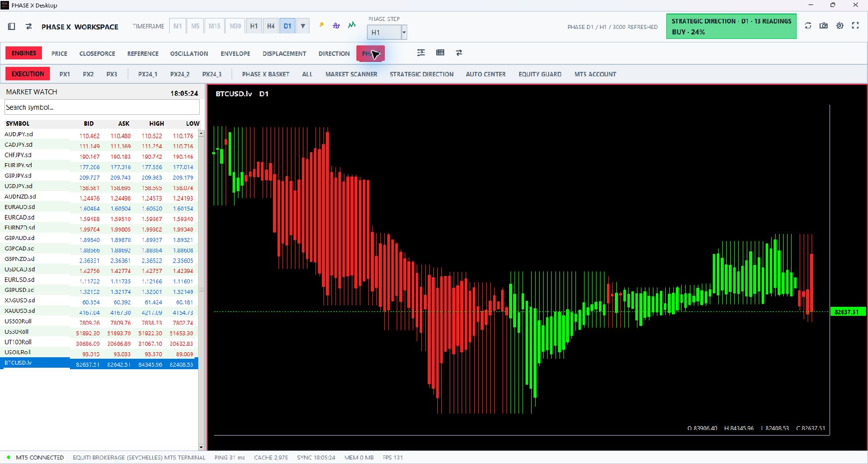Select the M1 timeframe
This screenshot has width=868, height=464.
click(x=178, y=26)
